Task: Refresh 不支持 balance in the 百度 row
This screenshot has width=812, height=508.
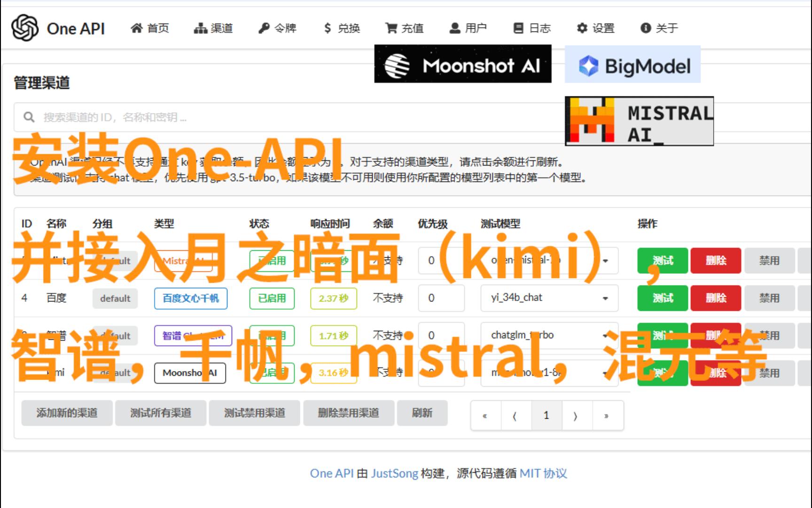Action: coord(388,298)
